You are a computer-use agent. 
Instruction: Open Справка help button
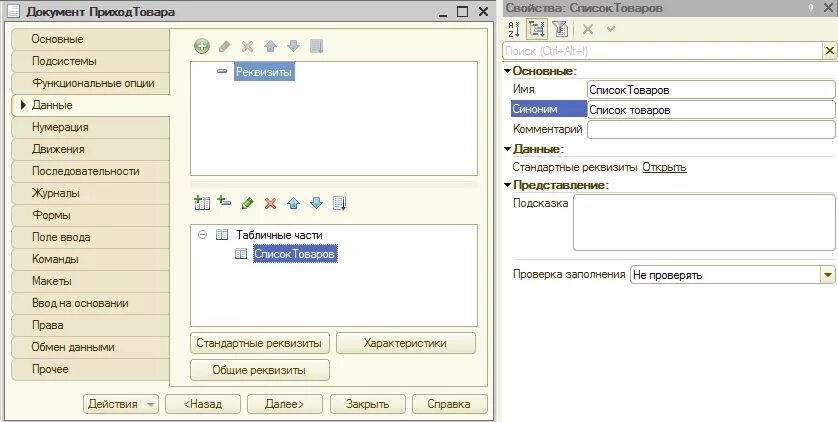click(449, 404)
